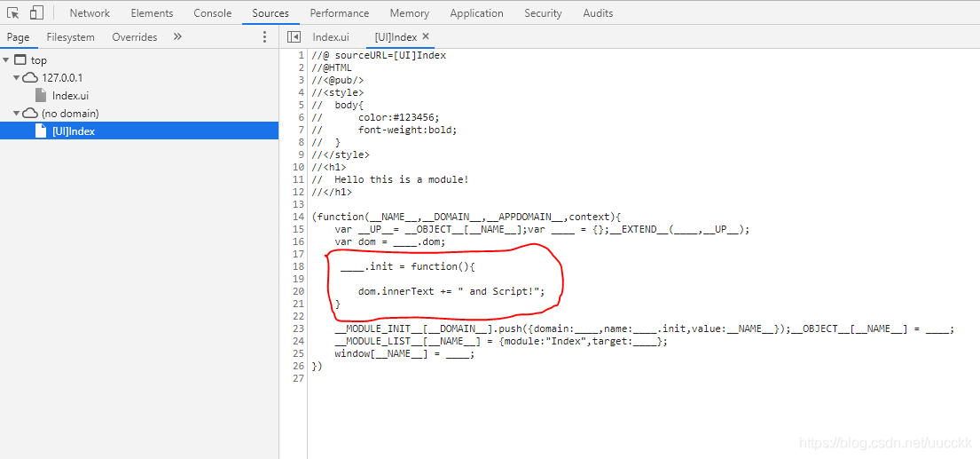
Task: Click the '//@HTML' comment line
Action: tap(332, 67)
